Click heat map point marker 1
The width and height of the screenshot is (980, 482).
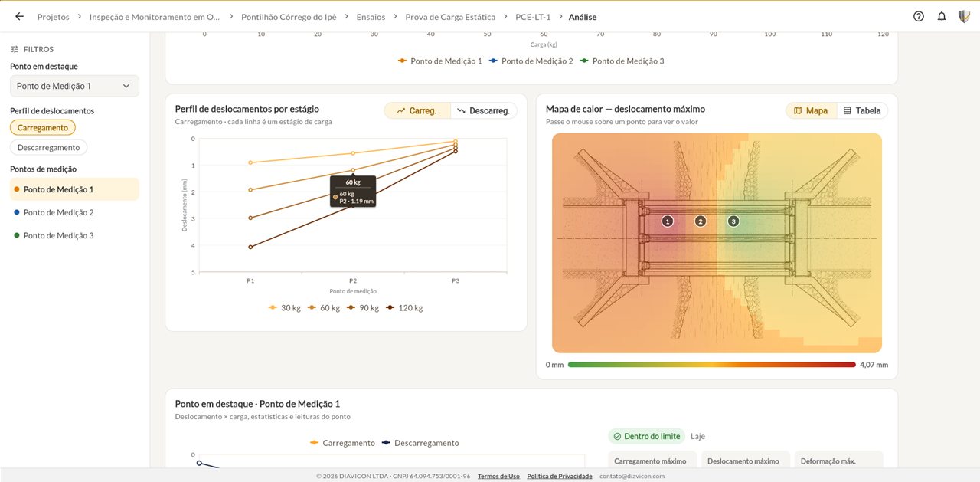tap(668, 221)
